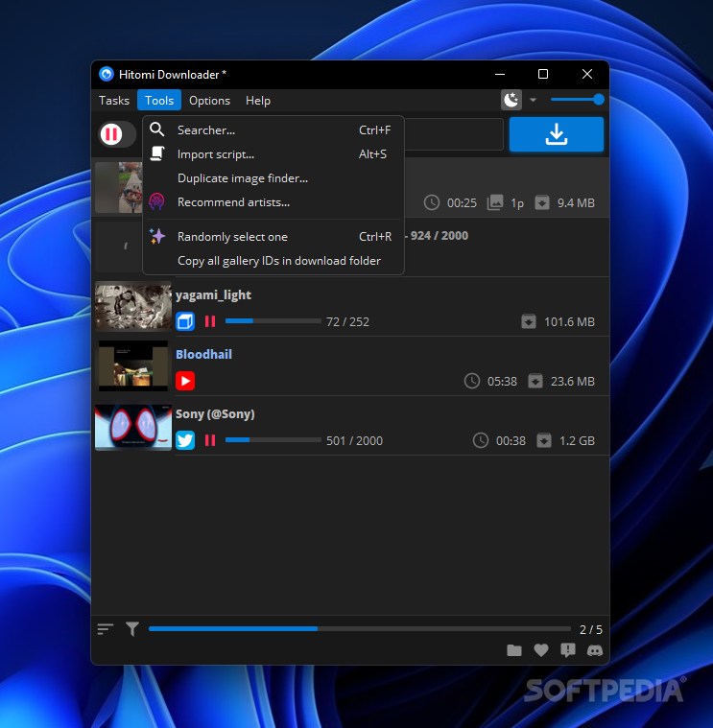Open the Discord icon

595,650
